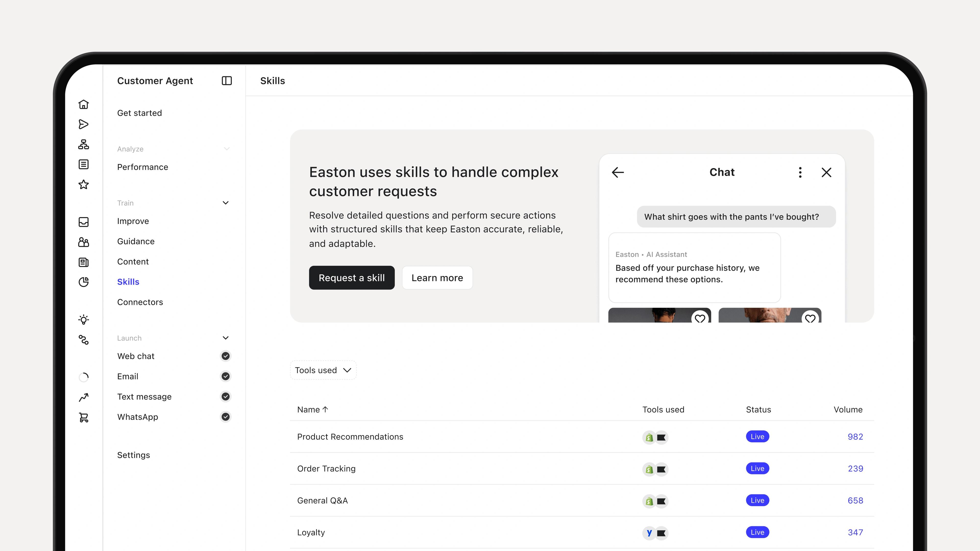Click the paper plane send icon
Viewport: 980px width, 551px height.
click(84, 124)
